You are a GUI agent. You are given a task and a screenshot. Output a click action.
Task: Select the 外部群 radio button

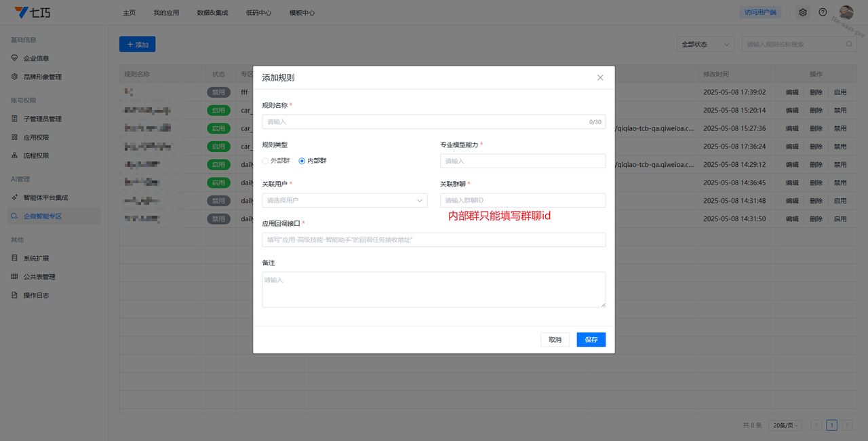[266, 161]
